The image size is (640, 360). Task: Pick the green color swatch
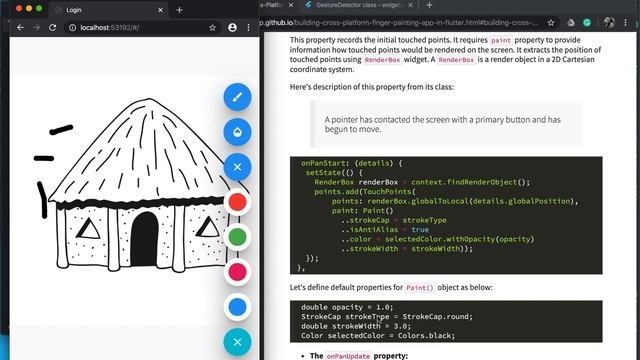click(237, 237)
